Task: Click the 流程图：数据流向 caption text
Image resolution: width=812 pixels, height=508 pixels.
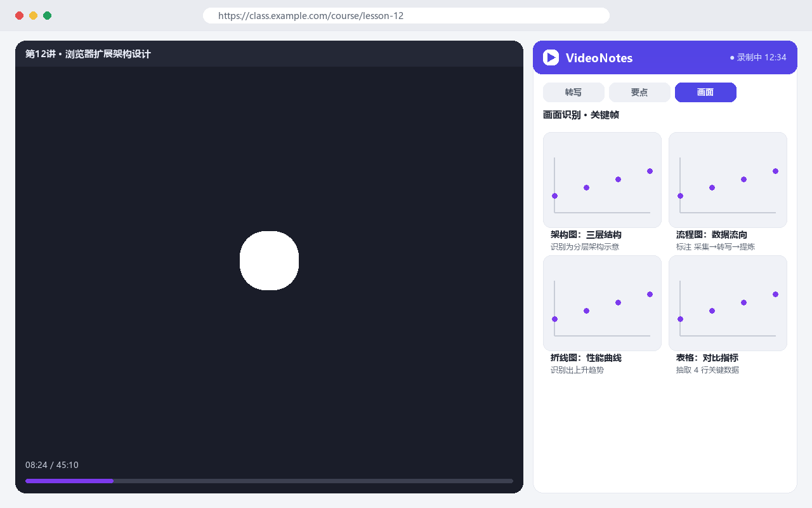Action: (712, 235)
